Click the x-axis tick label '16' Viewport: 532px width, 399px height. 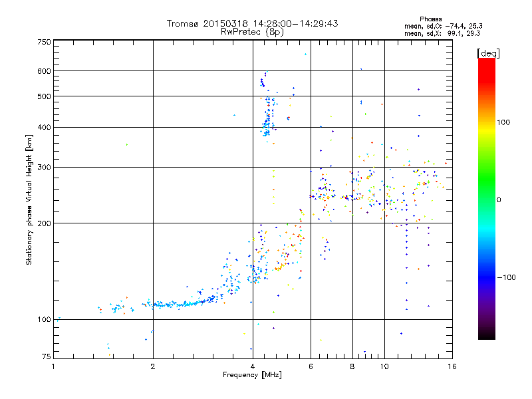click(452, 366)
